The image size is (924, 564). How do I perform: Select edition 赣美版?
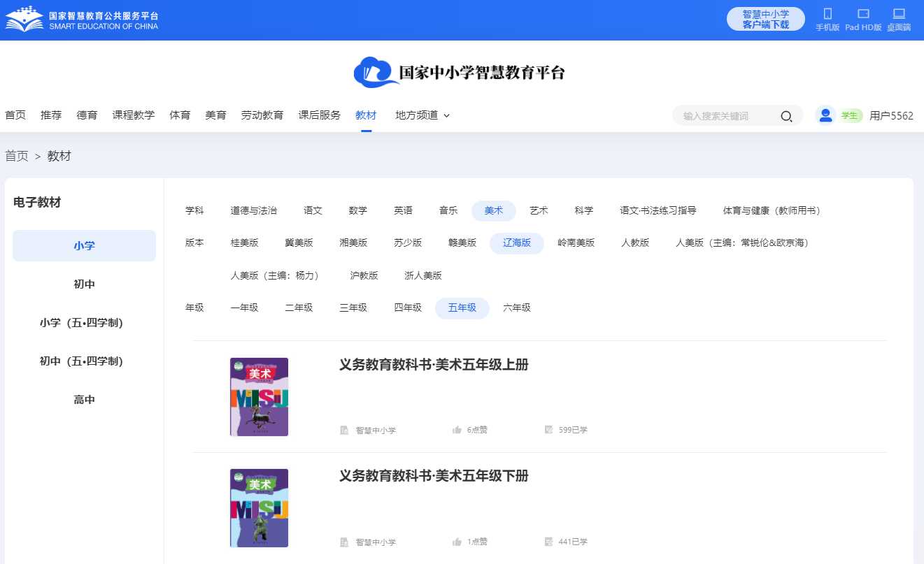click(x=462, y=243)
